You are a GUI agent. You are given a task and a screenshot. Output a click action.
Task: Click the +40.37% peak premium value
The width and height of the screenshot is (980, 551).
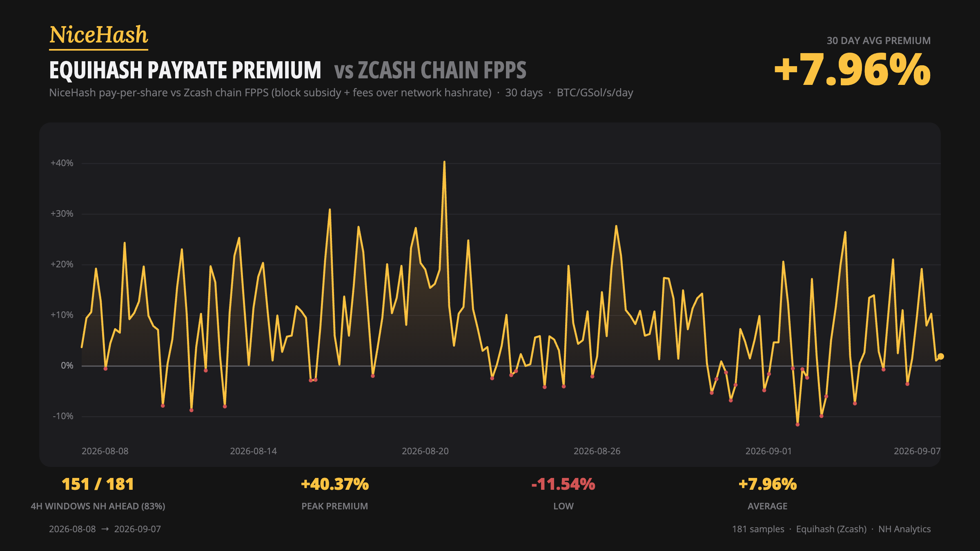click(335, 484)
